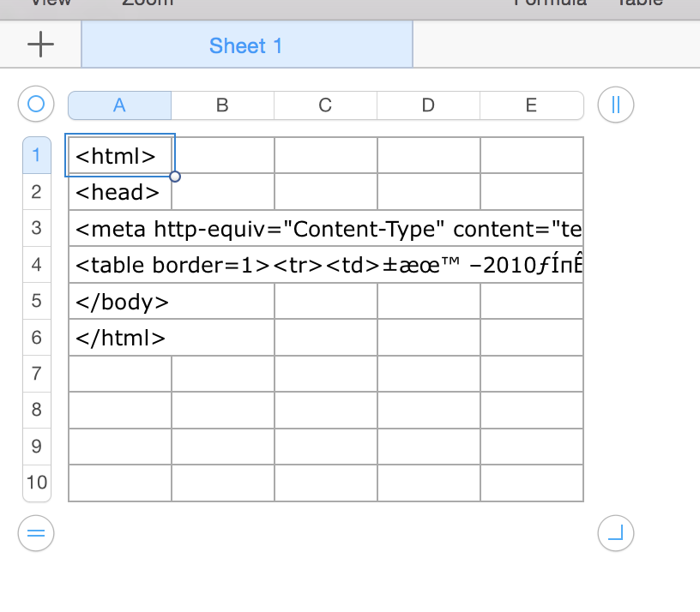Click the cell containing <head>
700x612 pixels.
[x=119, y=192]
